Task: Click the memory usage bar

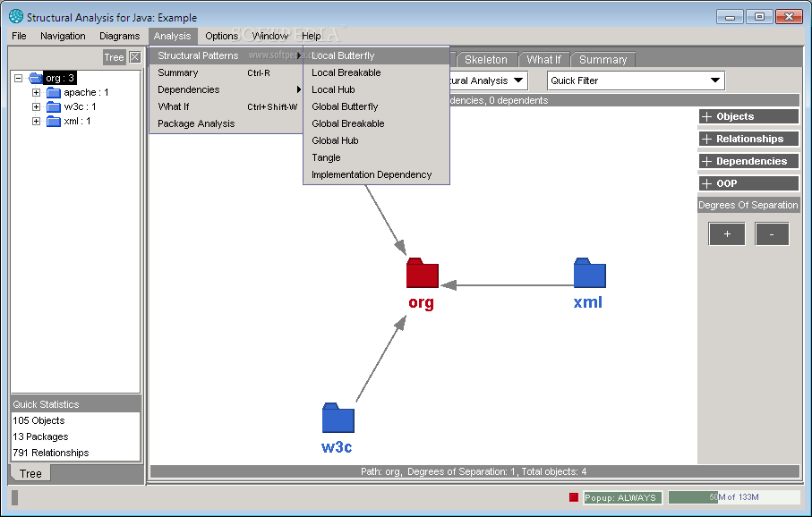Action: click(734, 497)
